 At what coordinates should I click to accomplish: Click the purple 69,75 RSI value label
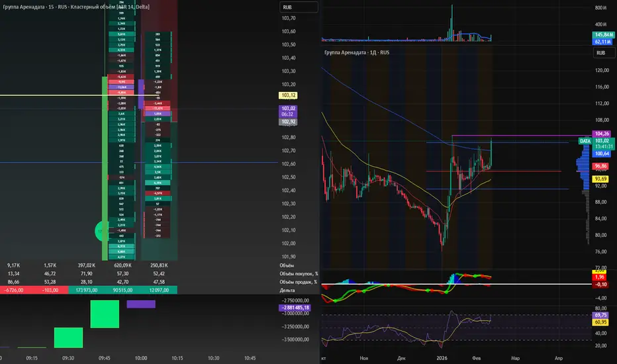[x=600, y=315]
